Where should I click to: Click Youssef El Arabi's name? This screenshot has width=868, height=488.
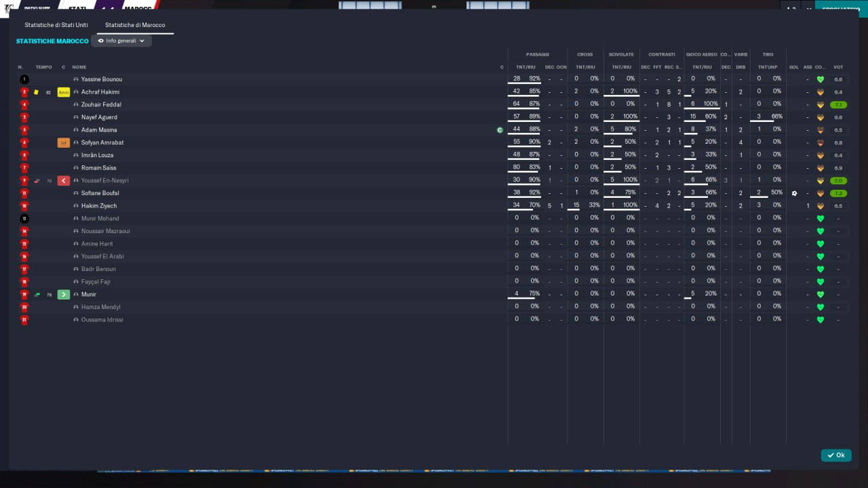(x=102, y=257)
